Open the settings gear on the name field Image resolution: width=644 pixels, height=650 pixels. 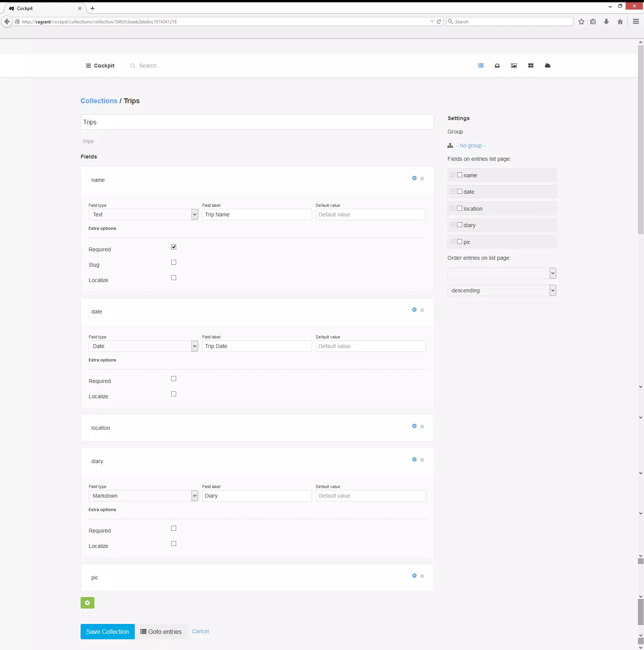point(414,178)
